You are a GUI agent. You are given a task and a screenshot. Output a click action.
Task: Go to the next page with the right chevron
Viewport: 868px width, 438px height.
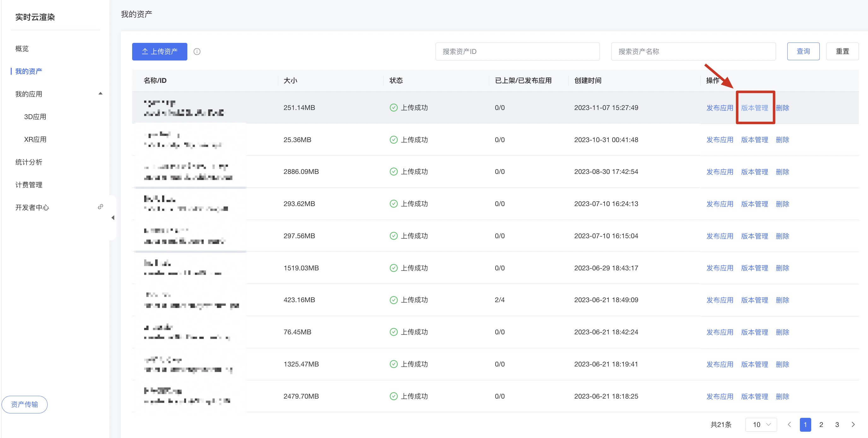pyautogui.click(x=853, y=424)
